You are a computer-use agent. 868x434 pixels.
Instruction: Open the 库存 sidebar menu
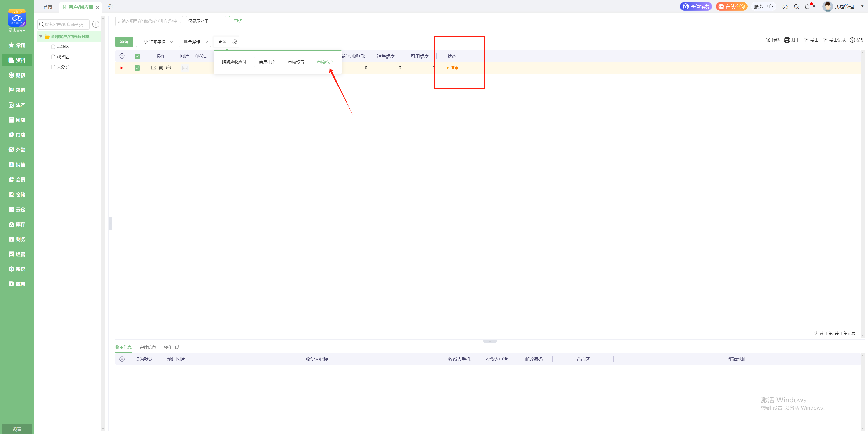coord(17,224)
